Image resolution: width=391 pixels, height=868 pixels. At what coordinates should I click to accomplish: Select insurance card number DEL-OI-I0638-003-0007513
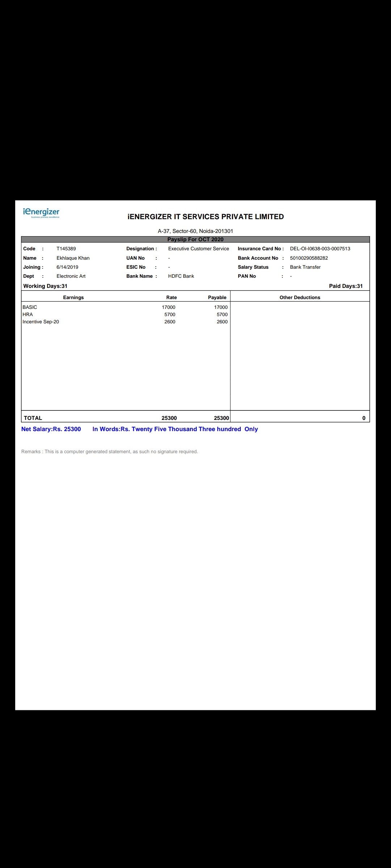coord(320,249)
